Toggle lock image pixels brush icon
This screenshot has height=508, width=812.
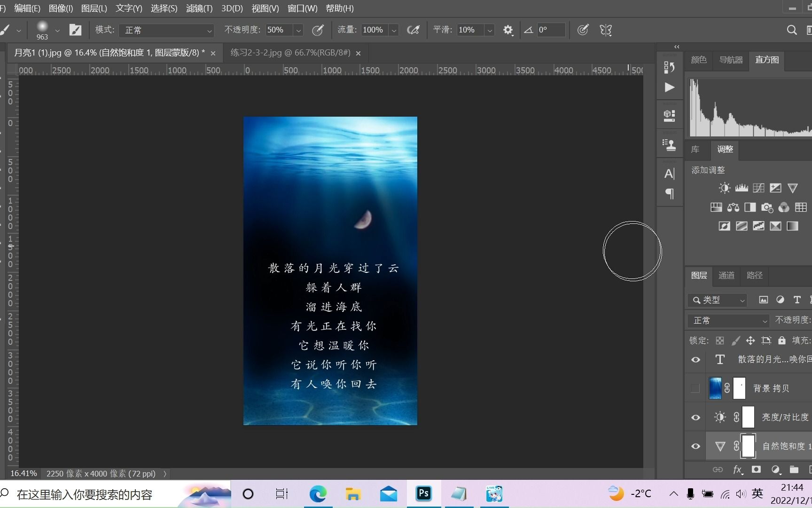point(735,341)
